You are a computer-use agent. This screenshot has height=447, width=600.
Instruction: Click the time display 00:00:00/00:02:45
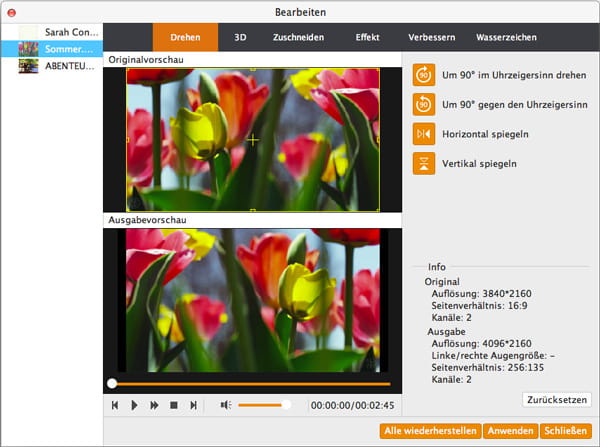[x=352, y=405]
